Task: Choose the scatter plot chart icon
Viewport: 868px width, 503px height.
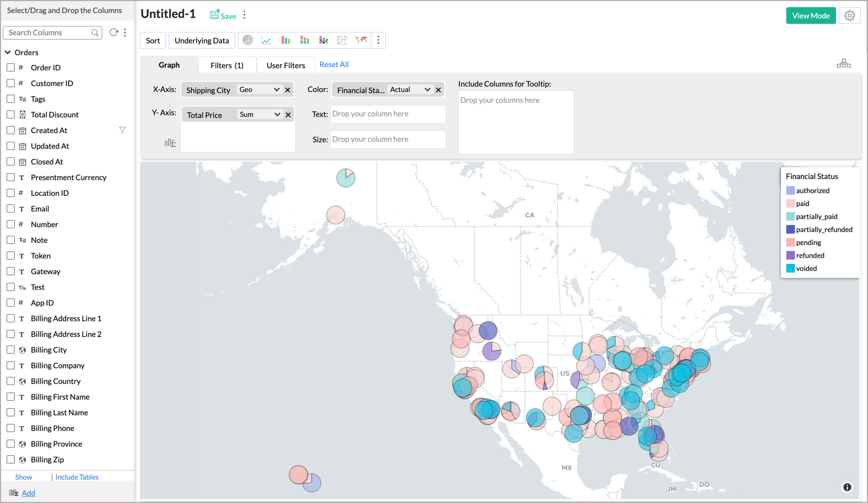Action: tap(342, 40)
